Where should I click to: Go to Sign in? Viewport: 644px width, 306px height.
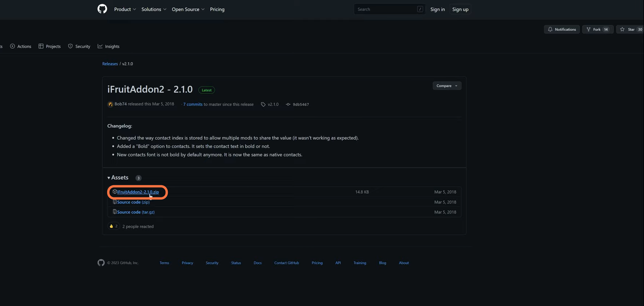(x=437, y=9)
